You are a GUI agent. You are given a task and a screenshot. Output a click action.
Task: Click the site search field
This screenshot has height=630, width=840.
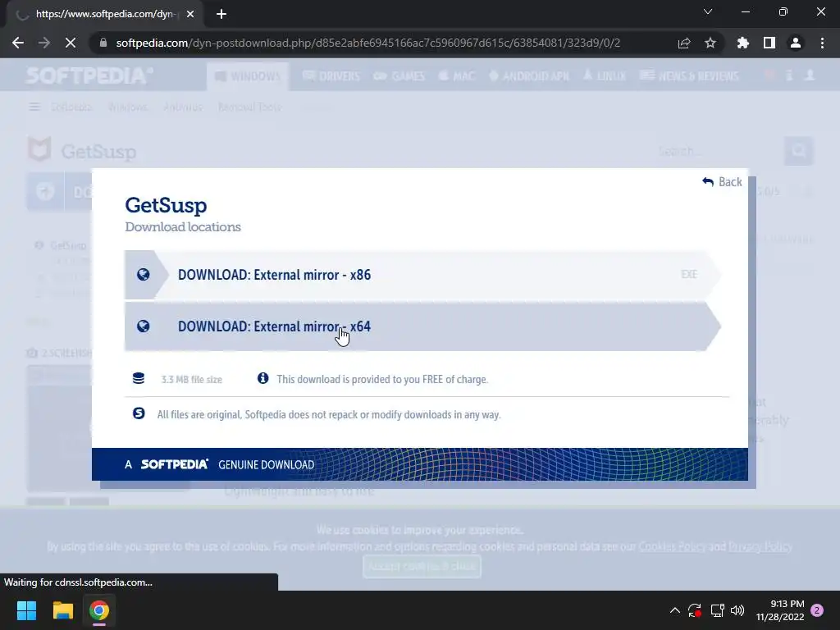718,151
